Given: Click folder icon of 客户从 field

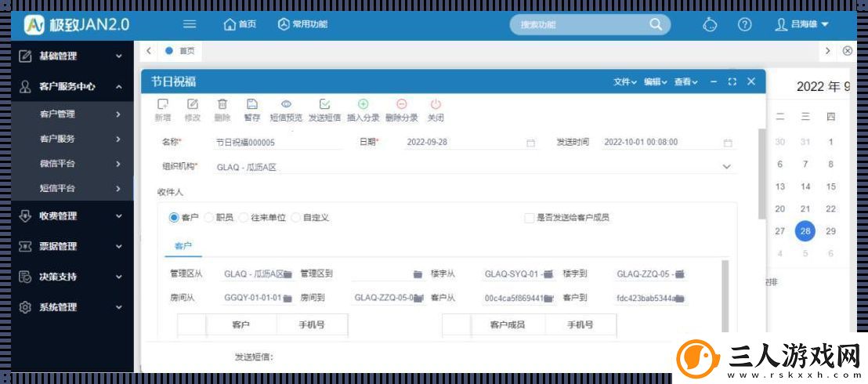Looking at the screenshot, I should click(548, 299).
